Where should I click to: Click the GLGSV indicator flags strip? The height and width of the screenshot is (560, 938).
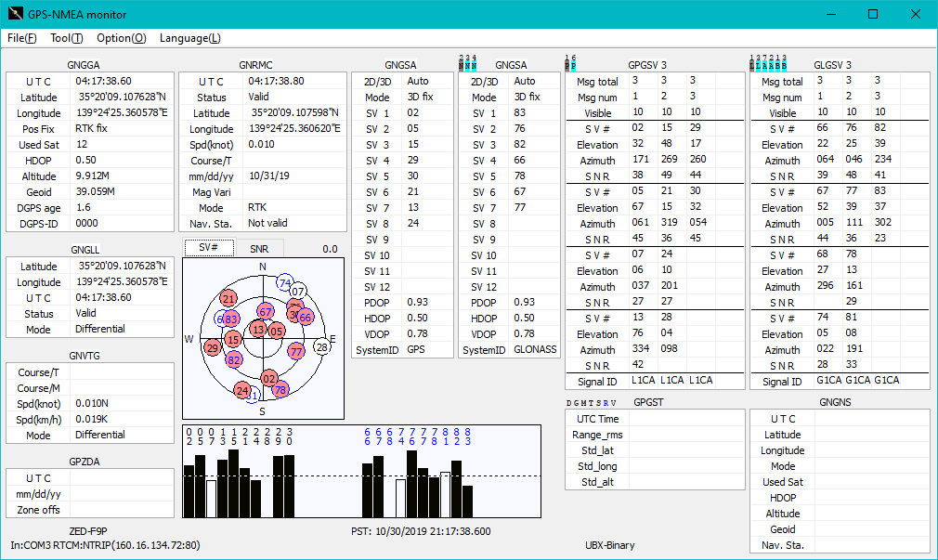pyautogui.click(x=768, y=62)
